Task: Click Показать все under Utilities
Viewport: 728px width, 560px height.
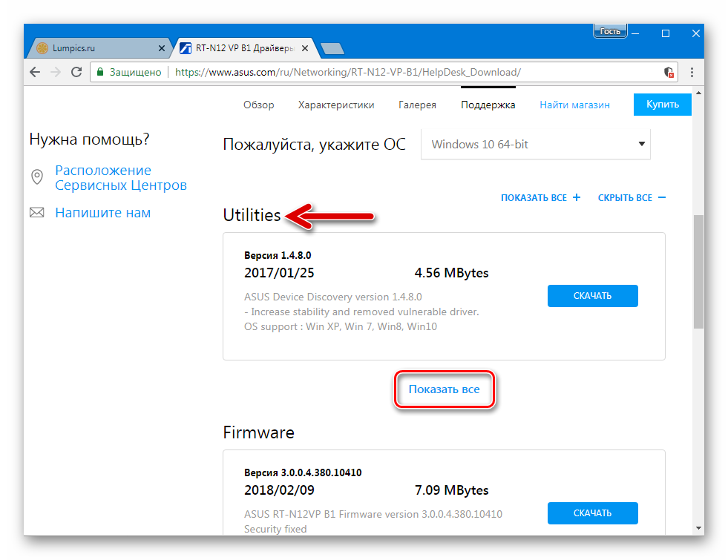Action: coord(444,389)
